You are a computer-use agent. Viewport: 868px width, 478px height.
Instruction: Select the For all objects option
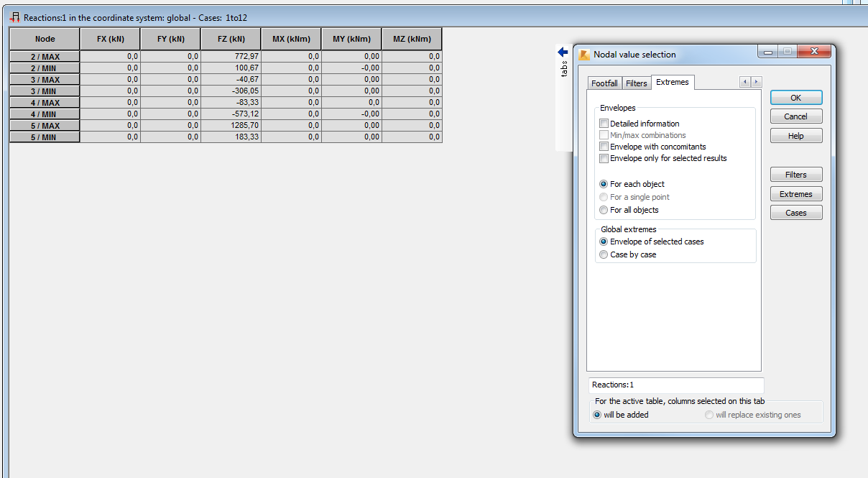(x=603, y=210)
